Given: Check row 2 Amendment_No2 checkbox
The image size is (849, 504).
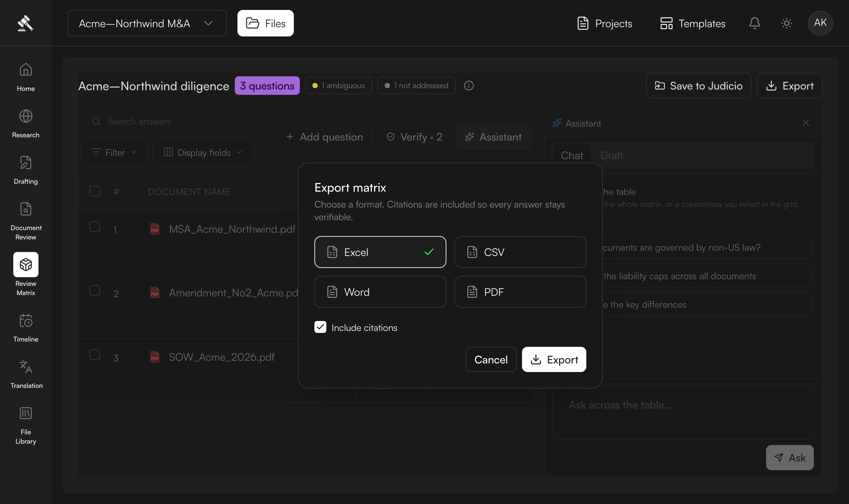Looking at the screenshot, I should point(95,291).
